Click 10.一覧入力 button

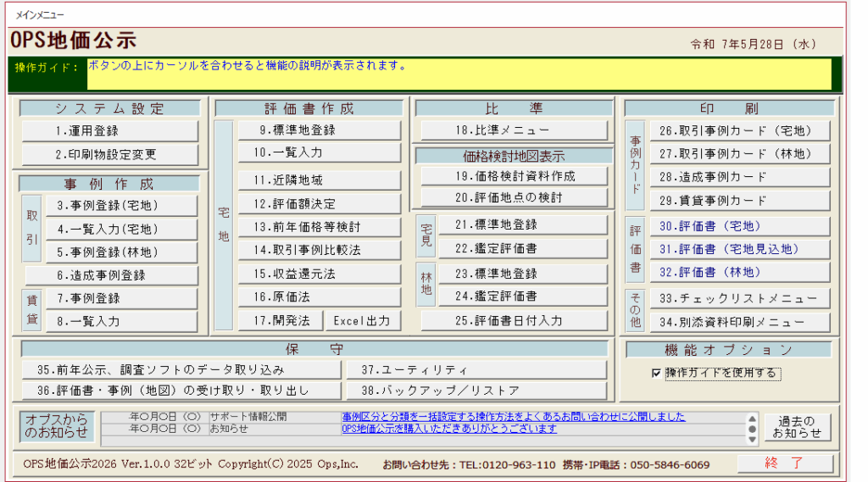pos(320,152)
